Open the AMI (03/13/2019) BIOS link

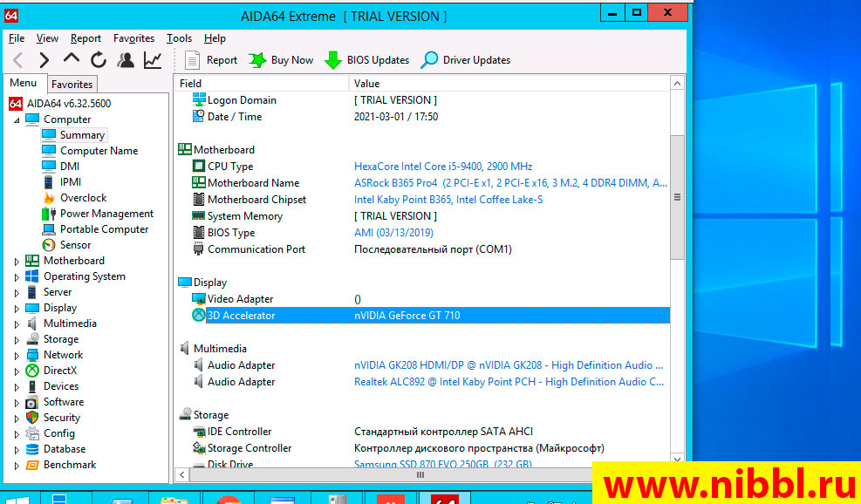tap(393, 233)
